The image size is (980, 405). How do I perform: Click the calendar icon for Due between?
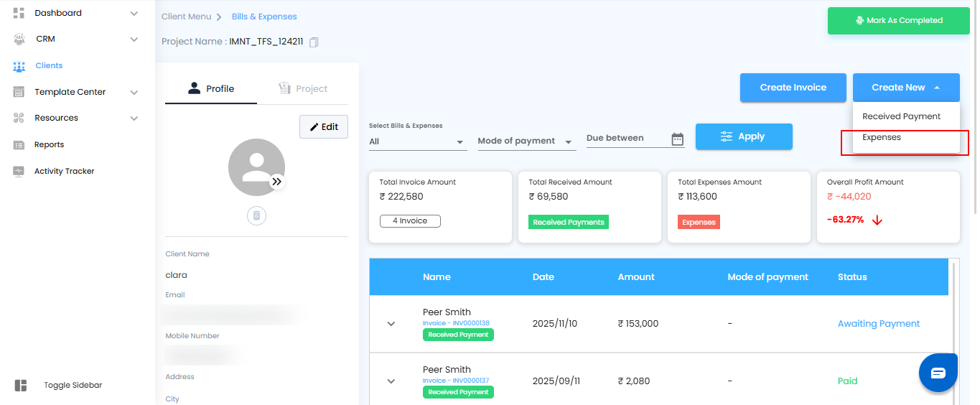point(677,139)
